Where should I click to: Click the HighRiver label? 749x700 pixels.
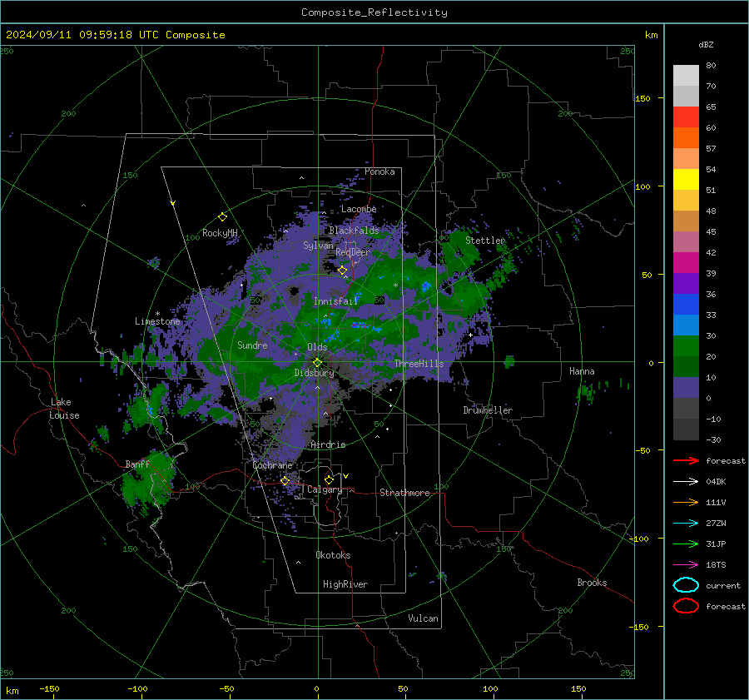pyautogui.click(x=345, y=584)
